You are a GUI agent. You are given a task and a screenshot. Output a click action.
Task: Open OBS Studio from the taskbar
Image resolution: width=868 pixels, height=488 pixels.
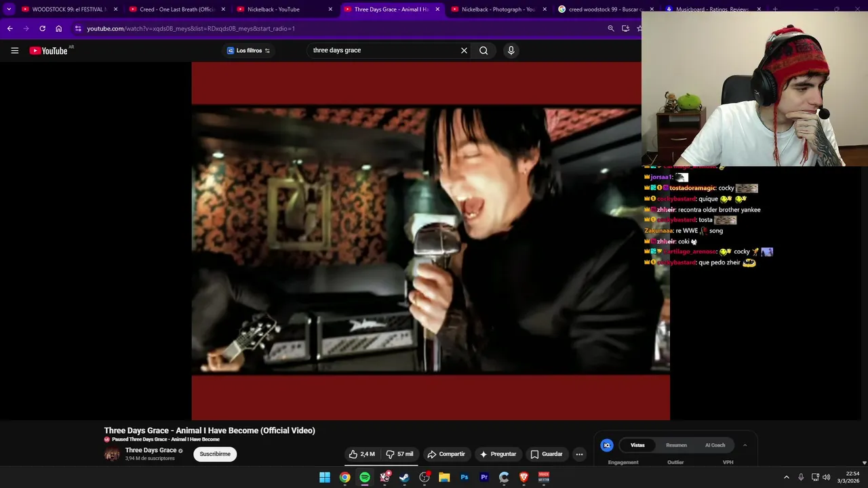(425, 477)
